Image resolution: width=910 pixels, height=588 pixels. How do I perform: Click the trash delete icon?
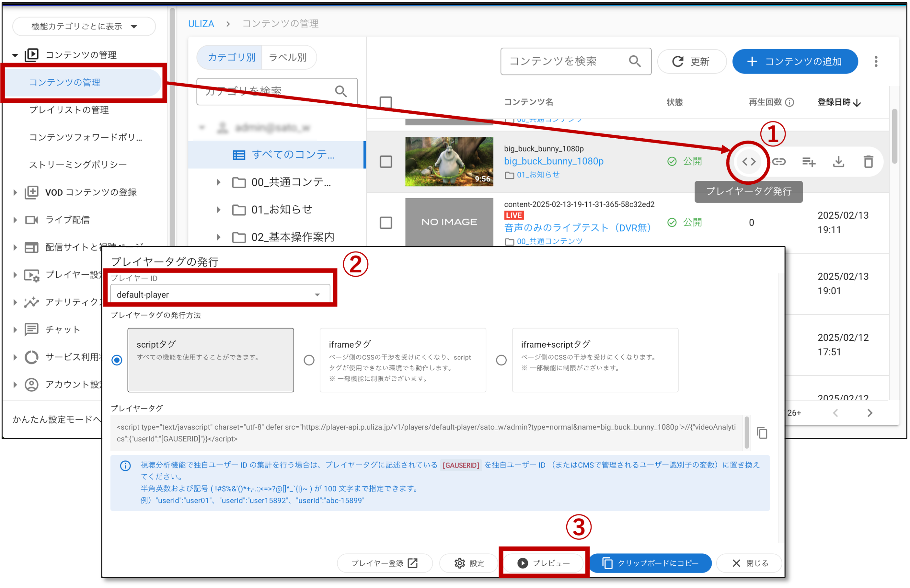868,162
